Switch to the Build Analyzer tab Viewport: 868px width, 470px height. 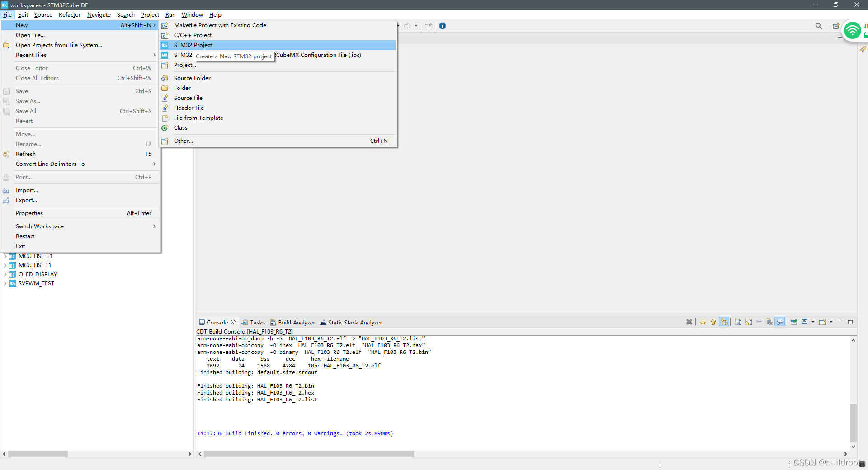point(292,322)
